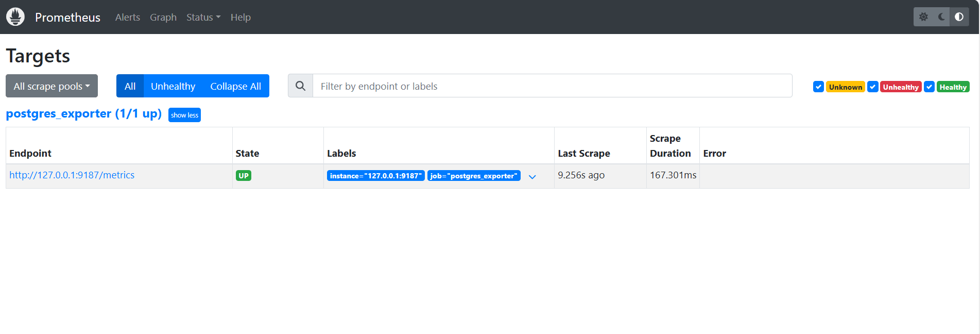
Task: Select the All targets filter button
Action: click(x=130, y=86)
